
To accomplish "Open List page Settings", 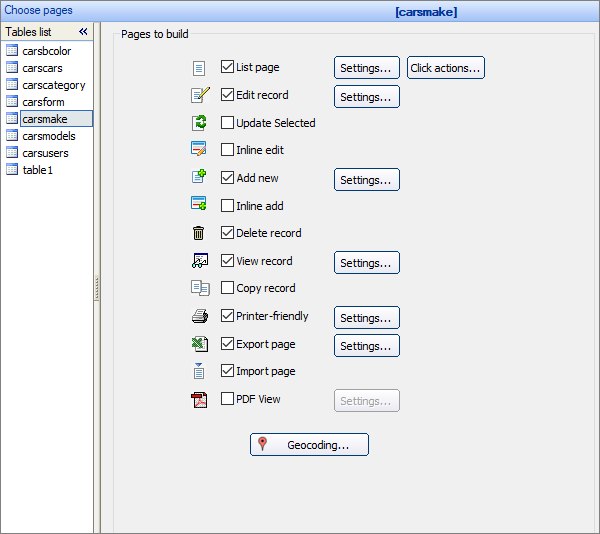I will click(x=367, y=68).
